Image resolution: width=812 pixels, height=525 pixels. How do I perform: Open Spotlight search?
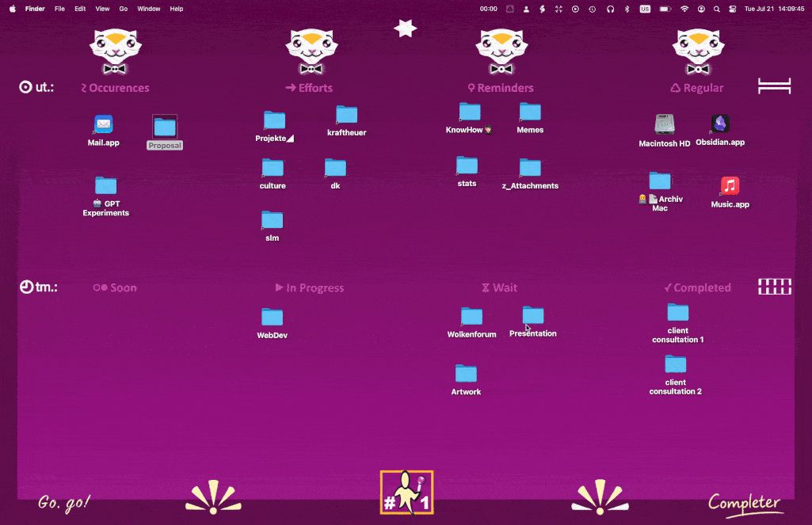[x=717, y=9]
